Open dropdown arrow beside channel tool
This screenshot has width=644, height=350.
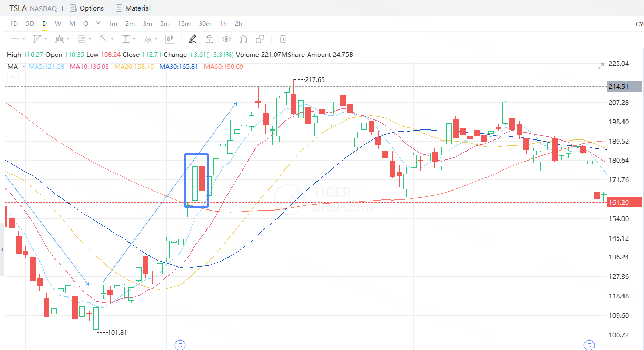click(46, 39)
